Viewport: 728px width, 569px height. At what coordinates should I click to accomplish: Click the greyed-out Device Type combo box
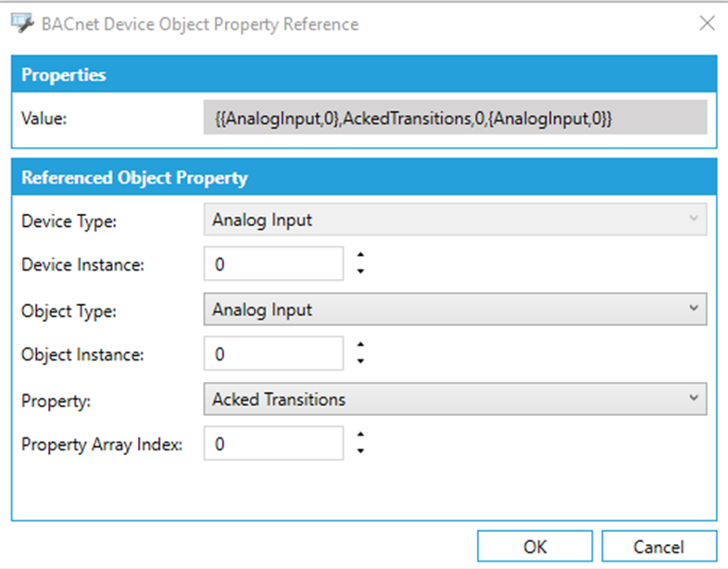tap(454, 221)
